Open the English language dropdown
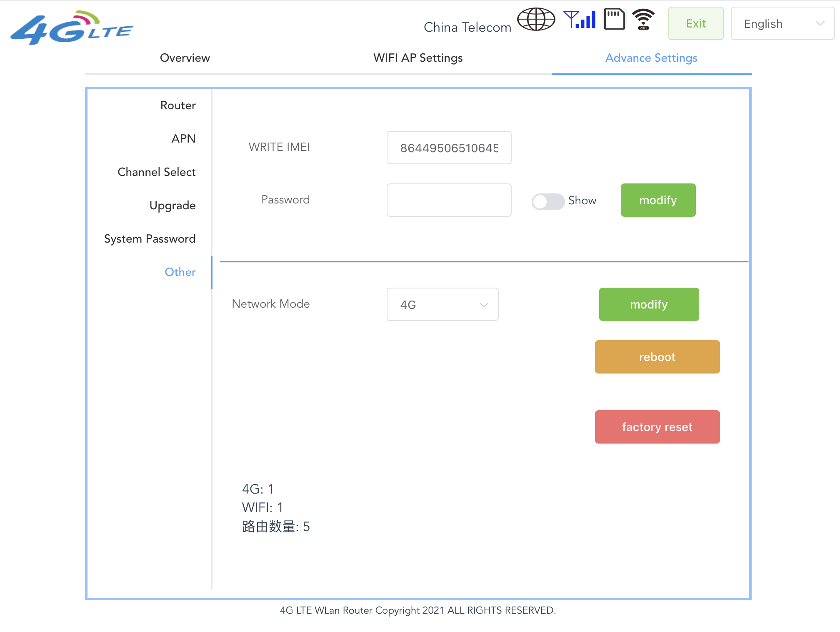The width and height of the screenshot is (840, 632). point(782,24)
